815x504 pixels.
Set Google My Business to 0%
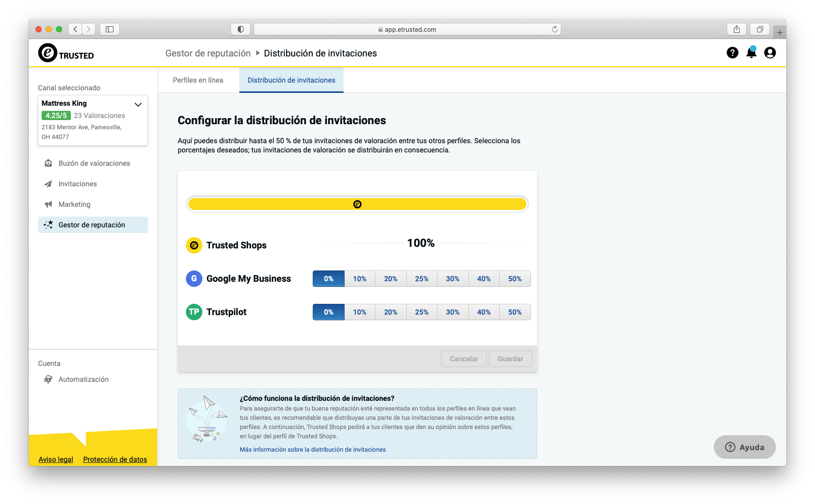click(x=329, y=279)
